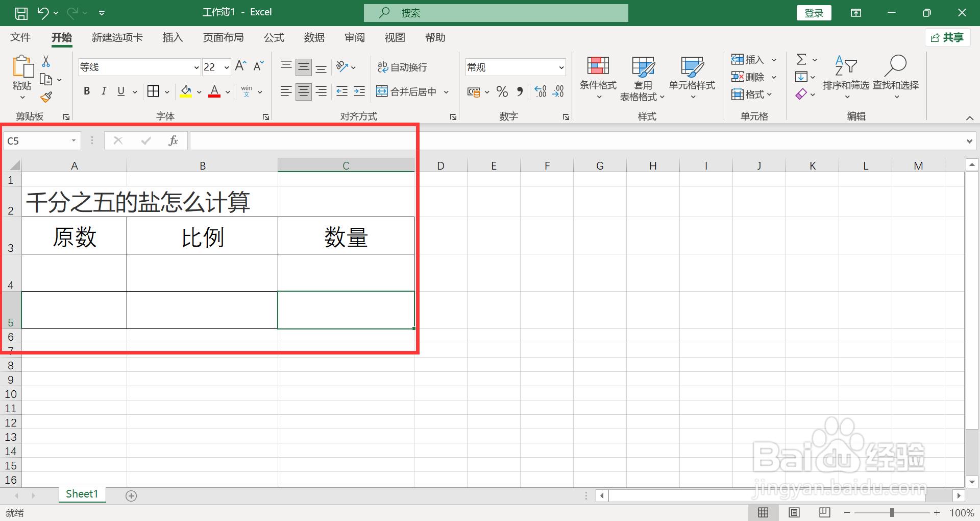Viewport: 980px width, 521px height.
Task: Click the 合并后居中 Merge button
Action: pos(406,92)
